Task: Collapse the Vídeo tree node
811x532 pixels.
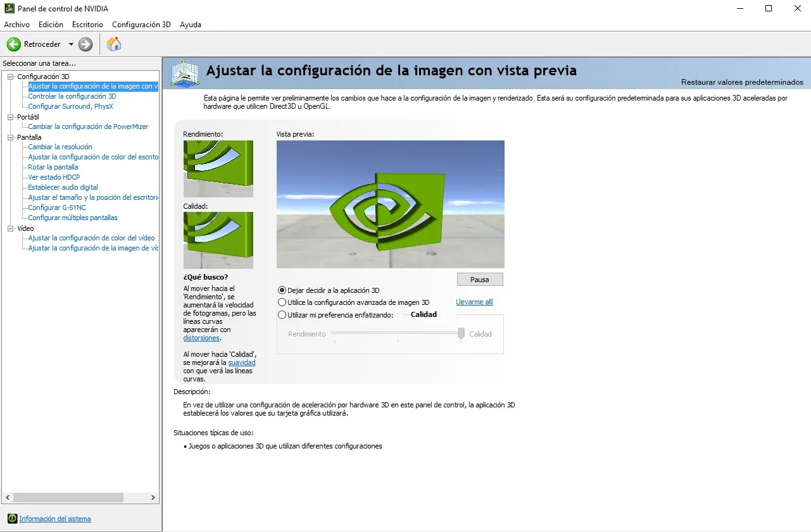Action: tap(10, 228)
